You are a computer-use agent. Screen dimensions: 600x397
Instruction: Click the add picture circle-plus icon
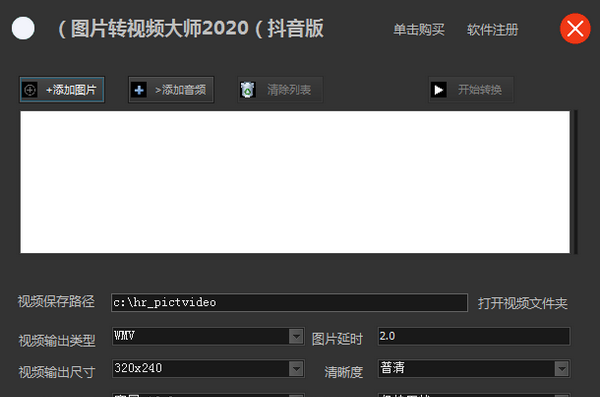tap(30, 90)
